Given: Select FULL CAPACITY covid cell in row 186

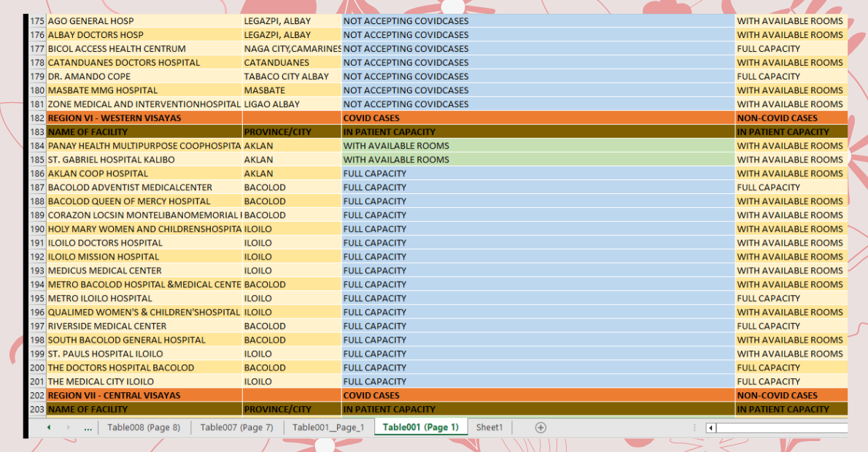Looking at the screenshot, I should (538, 174).
